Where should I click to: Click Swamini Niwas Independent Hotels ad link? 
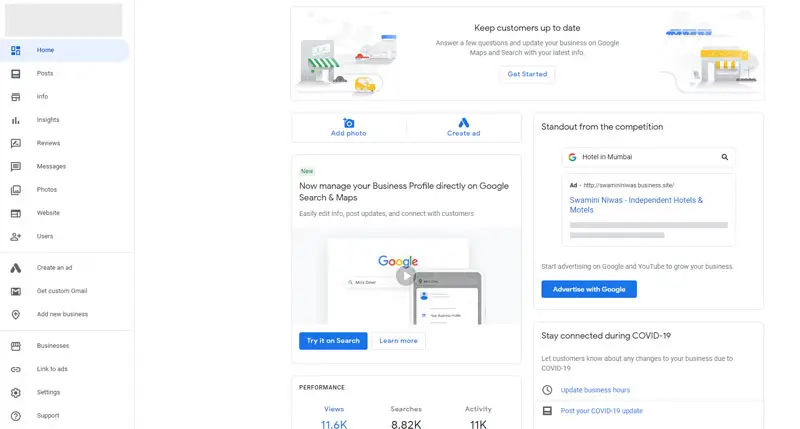[x=636, y=205]
